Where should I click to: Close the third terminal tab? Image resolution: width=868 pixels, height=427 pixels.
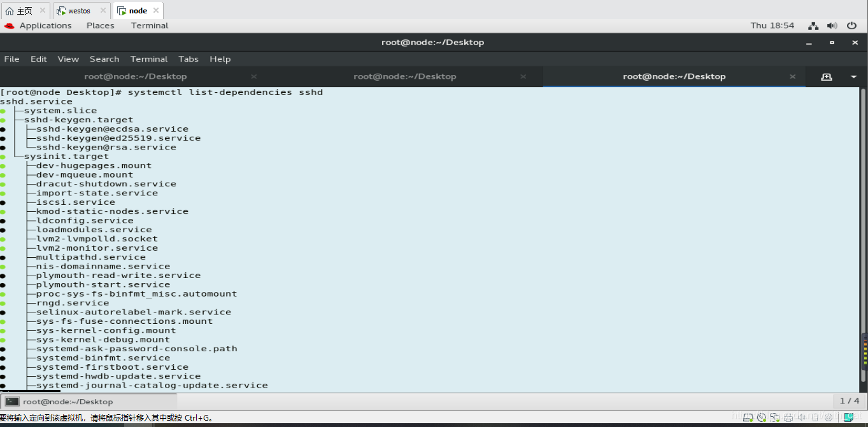793,76
